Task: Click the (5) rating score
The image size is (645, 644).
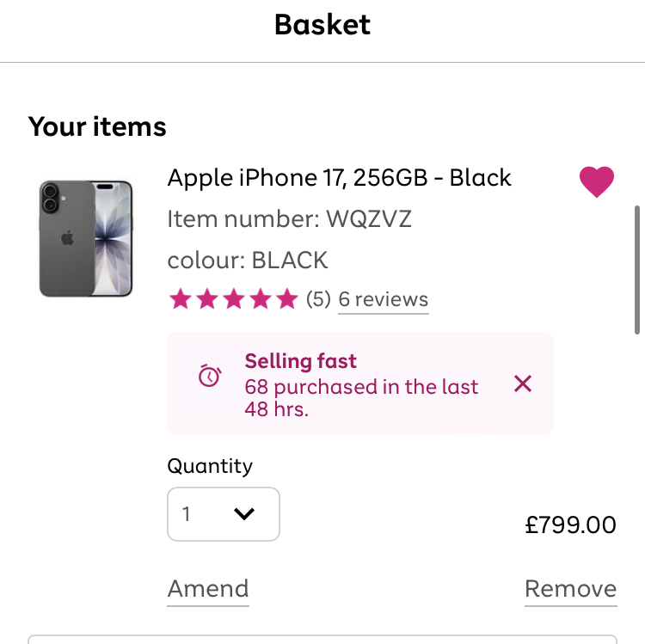Action: 318,299
